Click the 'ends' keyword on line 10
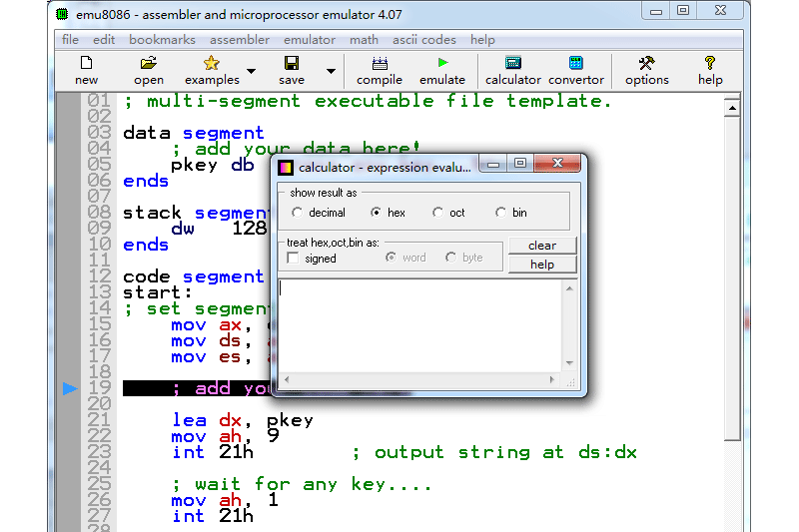The image size is (799, 532). [146, 245]
